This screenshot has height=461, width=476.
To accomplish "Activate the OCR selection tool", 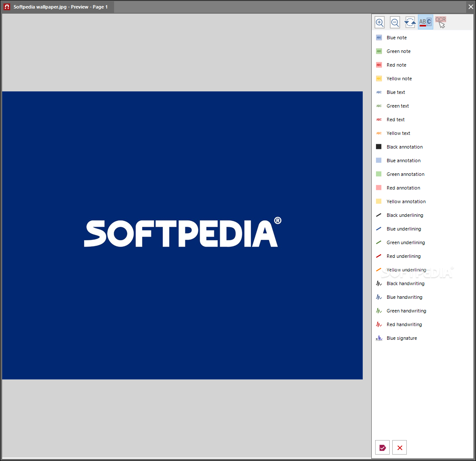I will pyautogui.click(x=441, y=22).
